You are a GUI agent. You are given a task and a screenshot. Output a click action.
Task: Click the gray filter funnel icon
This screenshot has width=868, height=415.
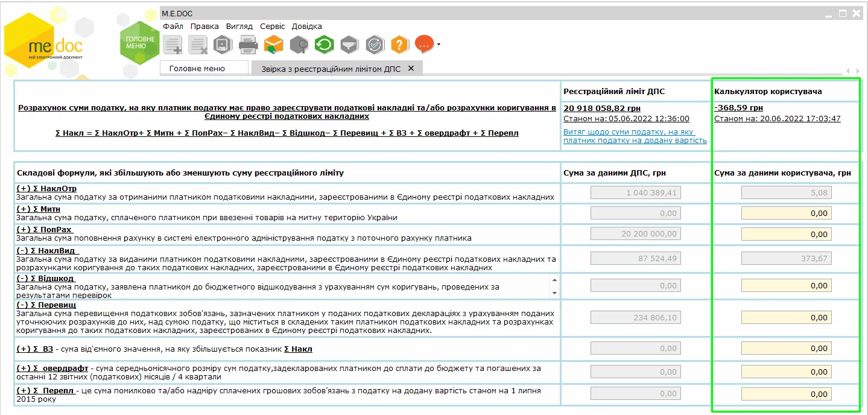(x=349, y=45)
